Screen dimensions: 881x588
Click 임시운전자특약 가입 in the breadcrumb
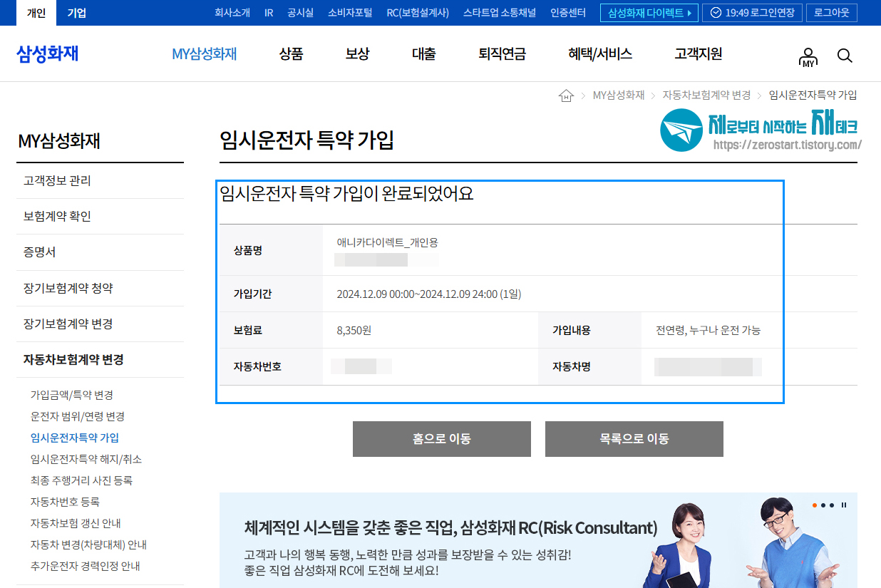[813, 96]
